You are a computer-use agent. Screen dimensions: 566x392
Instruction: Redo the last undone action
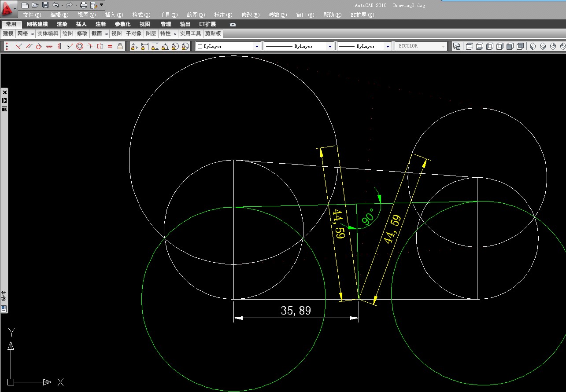coord(69,5)
